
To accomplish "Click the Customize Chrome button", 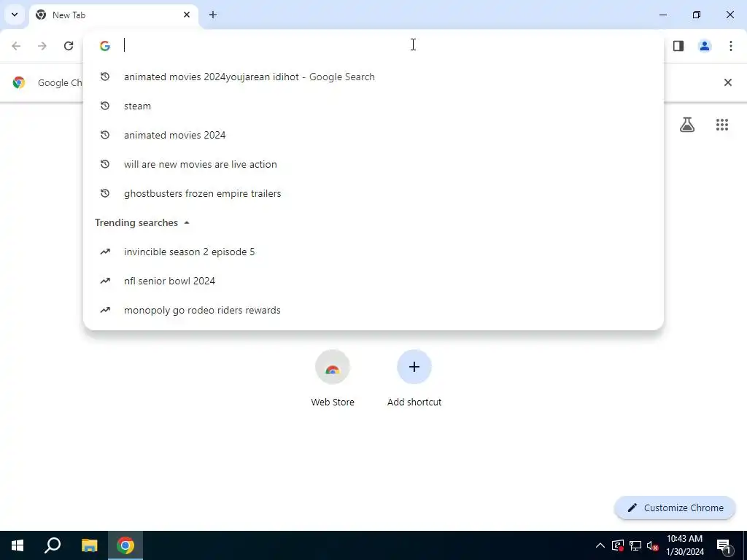I will [675, 508].
